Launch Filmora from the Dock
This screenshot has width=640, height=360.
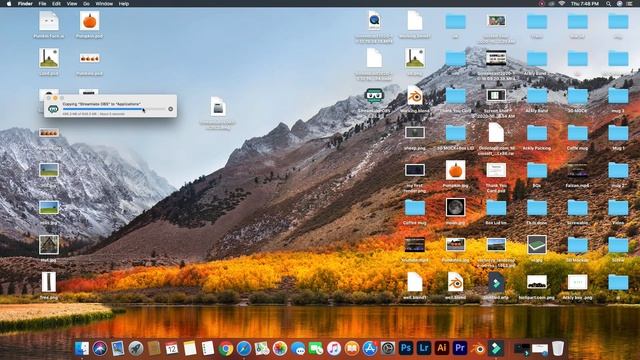(496, 349)
